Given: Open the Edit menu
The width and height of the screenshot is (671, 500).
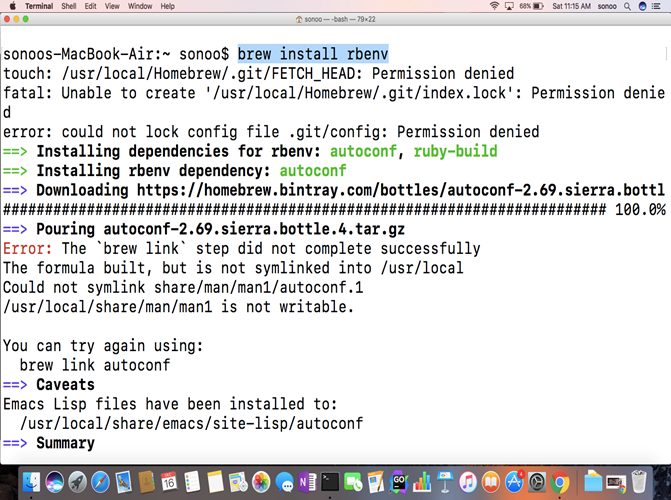Looking at the screenshot, I should (90, 6).
